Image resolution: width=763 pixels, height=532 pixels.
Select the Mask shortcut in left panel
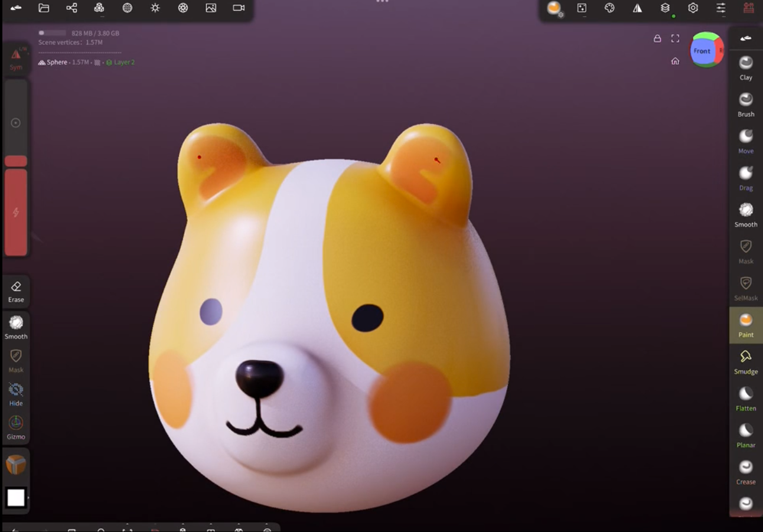pos(16,361)
